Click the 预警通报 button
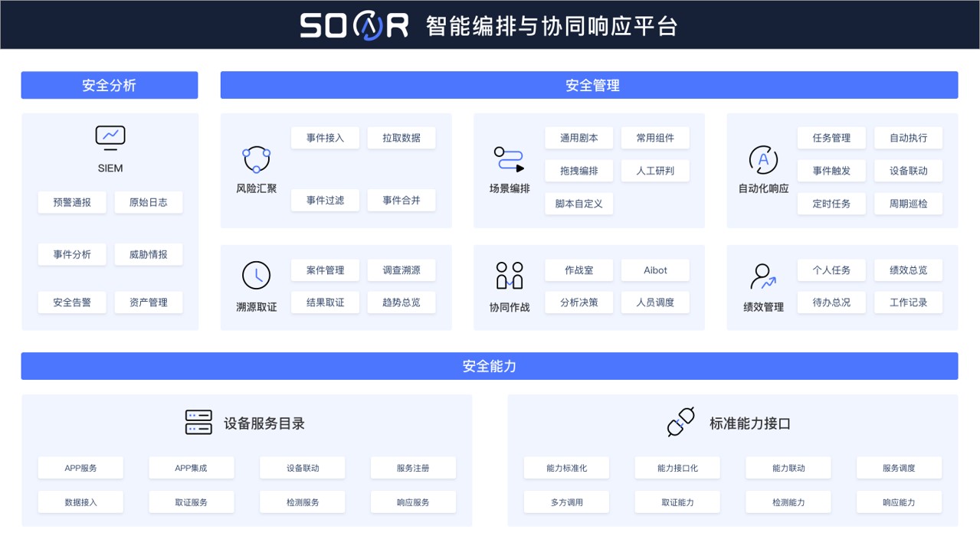Screen dimensions: 980x549 click(x=72, y=203)
